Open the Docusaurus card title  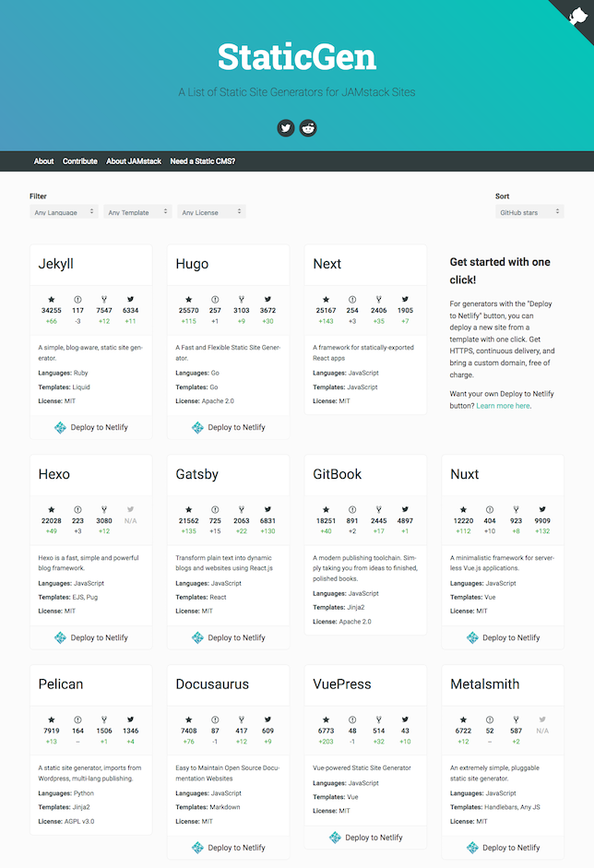point(212,684)
